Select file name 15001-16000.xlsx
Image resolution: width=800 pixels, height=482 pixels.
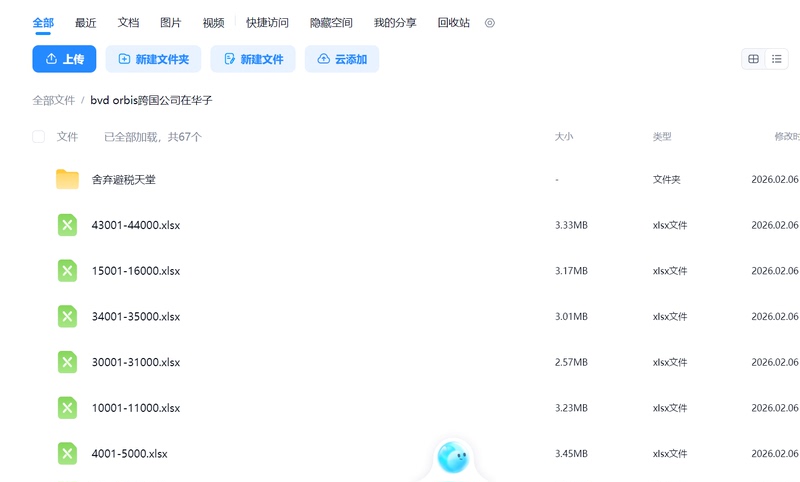(136, 271)
